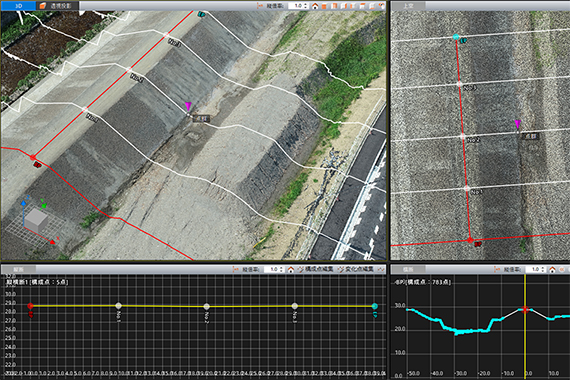Adjust vertical scale stepper in cross-section panel
The width and height of the screenshot is (570, 380).
point(543,269)
